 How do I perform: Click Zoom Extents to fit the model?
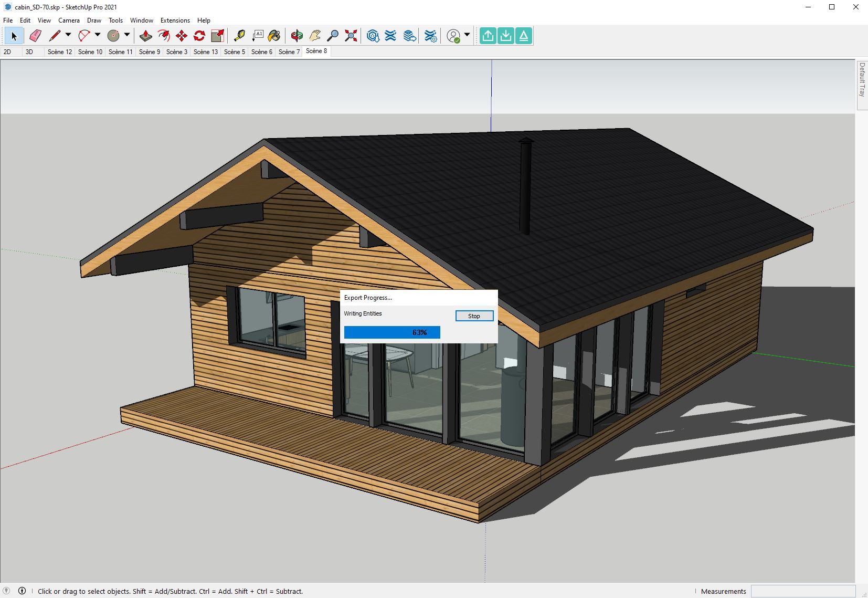point(351,35)
